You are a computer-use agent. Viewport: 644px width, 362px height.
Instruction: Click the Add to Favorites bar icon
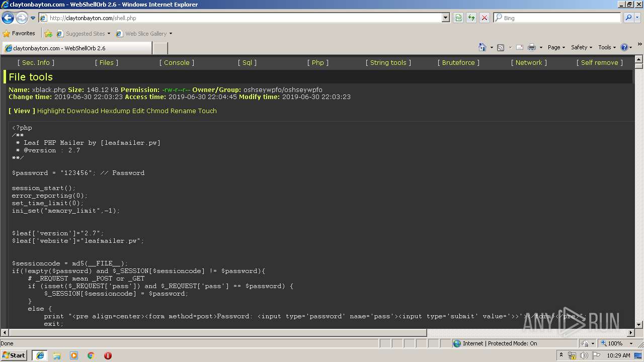pos(48,34)
